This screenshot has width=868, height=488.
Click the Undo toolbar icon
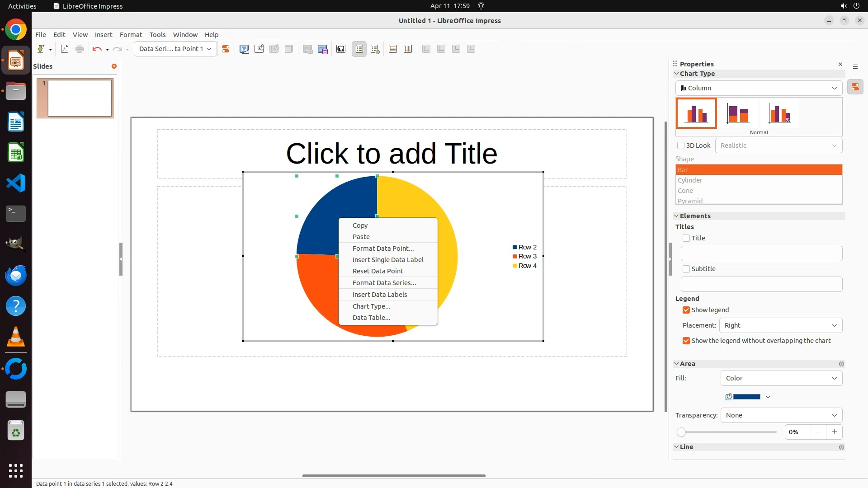click(96, 49)
